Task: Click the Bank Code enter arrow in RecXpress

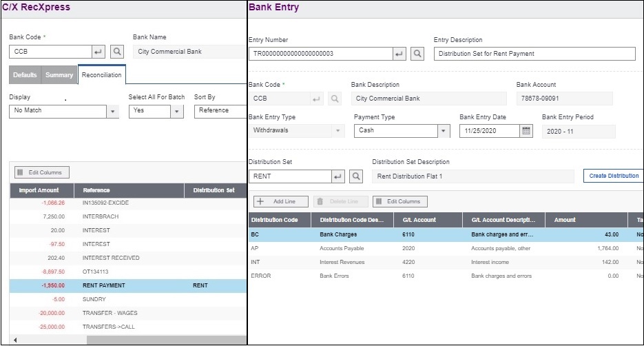Action: pyautogui.click(x=99, y=52)
